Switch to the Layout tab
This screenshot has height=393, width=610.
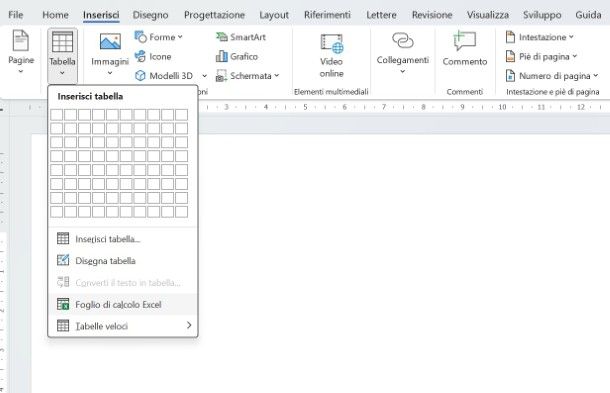click(x=274, y=15)
